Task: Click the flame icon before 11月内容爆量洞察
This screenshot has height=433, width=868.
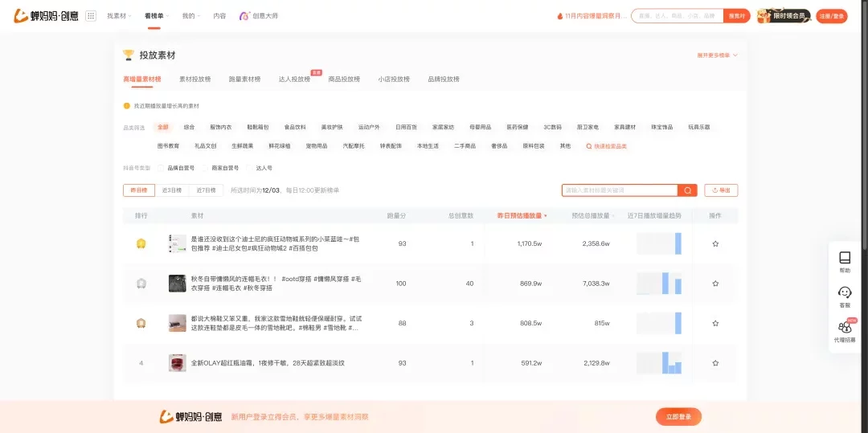Action: click(559, 16)
